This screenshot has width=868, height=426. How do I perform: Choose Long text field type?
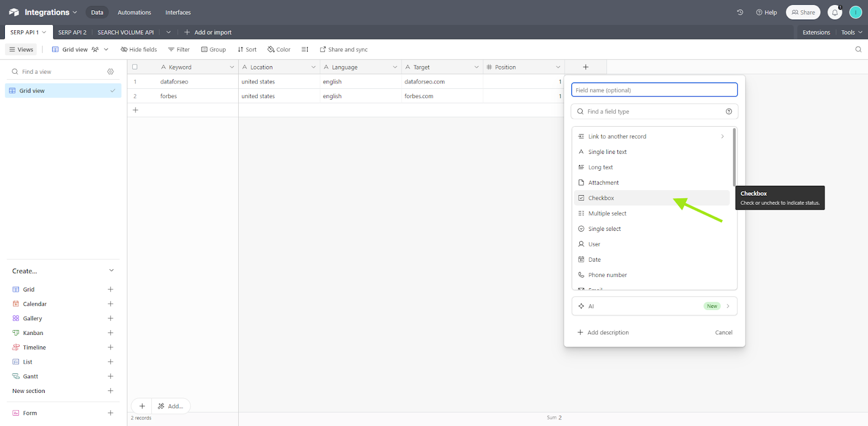(652, 167)
